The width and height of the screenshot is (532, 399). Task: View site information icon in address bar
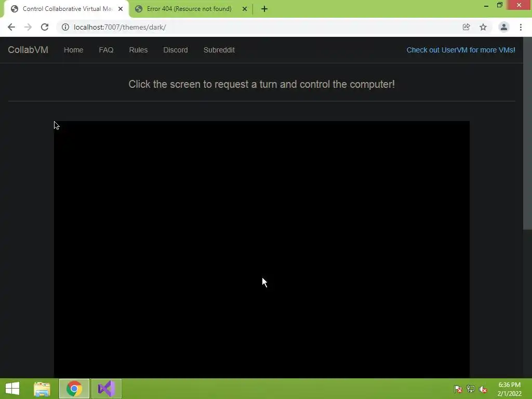coord(65,27)
